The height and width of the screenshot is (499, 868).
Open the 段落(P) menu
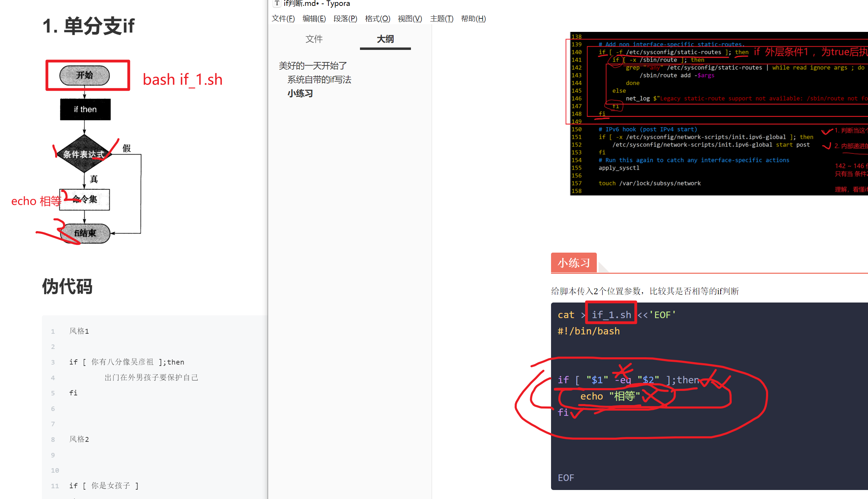[345, 19]
